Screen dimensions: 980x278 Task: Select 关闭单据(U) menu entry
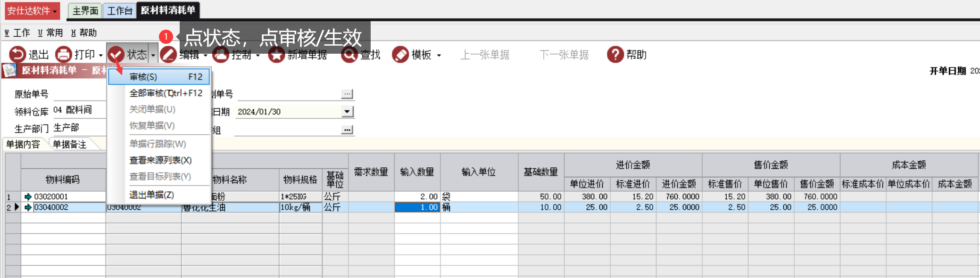[159, 109]
